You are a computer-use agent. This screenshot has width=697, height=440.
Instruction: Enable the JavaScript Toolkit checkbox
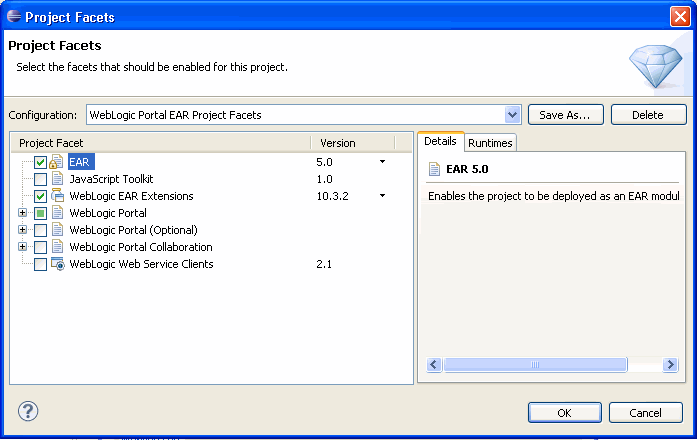pos(40,179)
